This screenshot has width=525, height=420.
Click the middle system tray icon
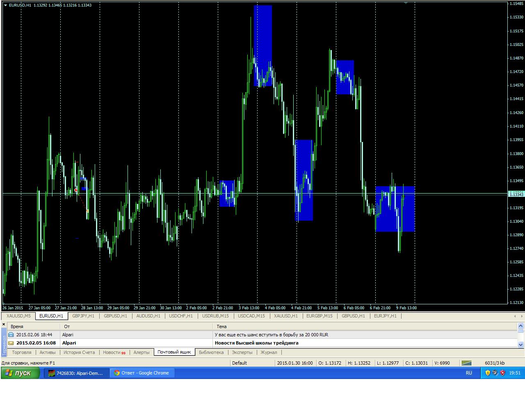click(x=495, y=373)
